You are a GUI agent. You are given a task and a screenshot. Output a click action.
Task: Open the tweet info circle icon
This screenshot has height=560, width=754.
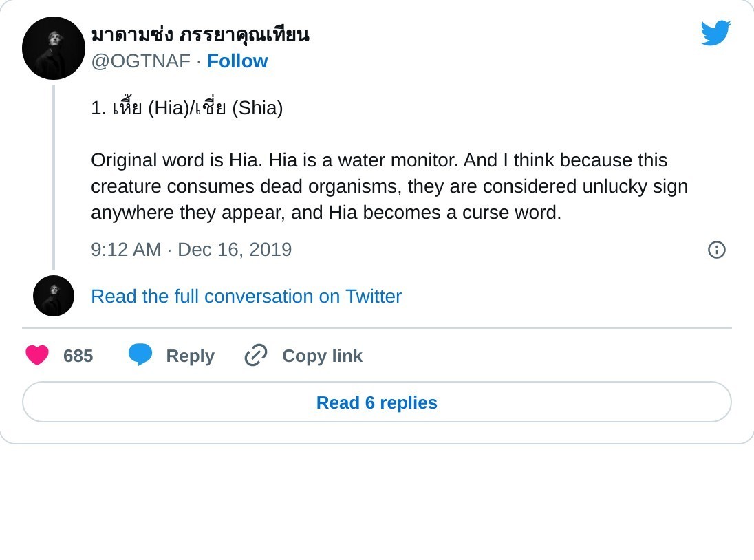716,250
